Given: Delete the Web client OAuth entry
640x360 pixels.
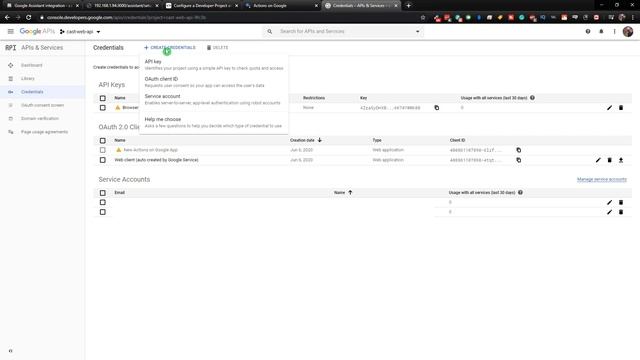Looking at the screenshot, I should coord(609,160).
